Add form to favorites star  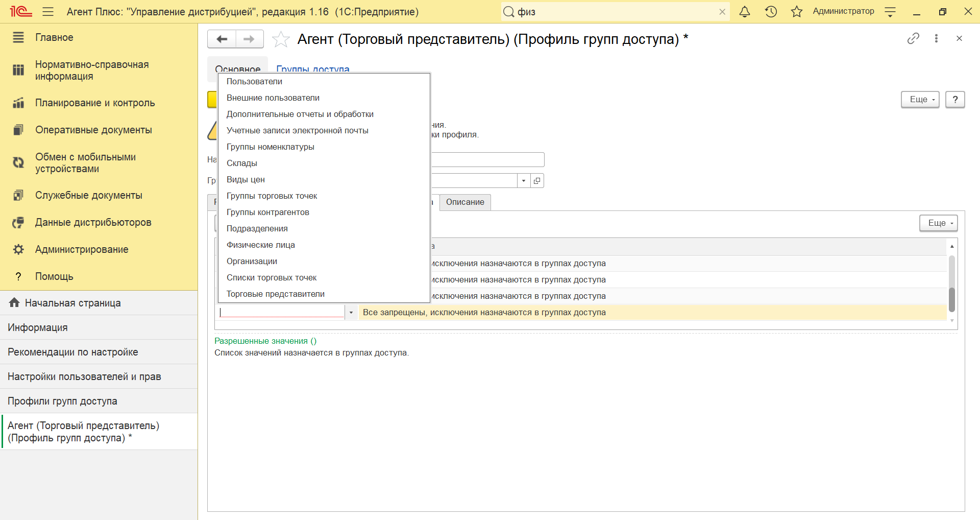point(281,39)
